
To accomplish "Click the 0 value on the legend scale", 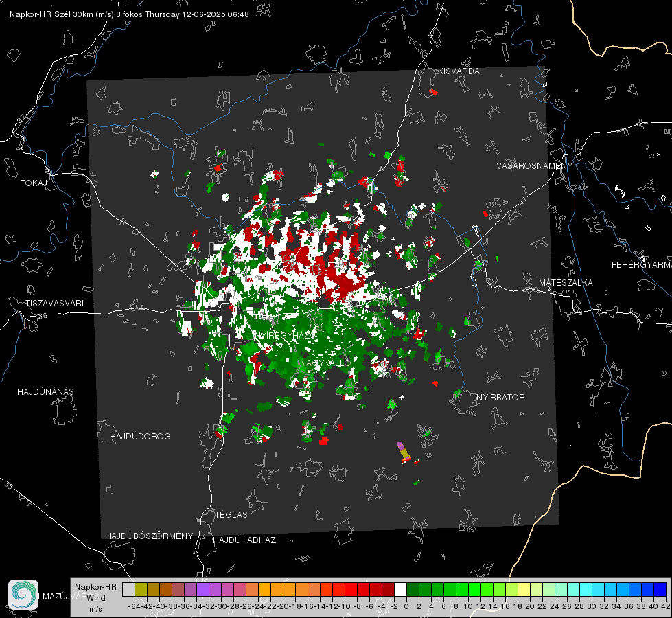I will [x=406, y=606].
